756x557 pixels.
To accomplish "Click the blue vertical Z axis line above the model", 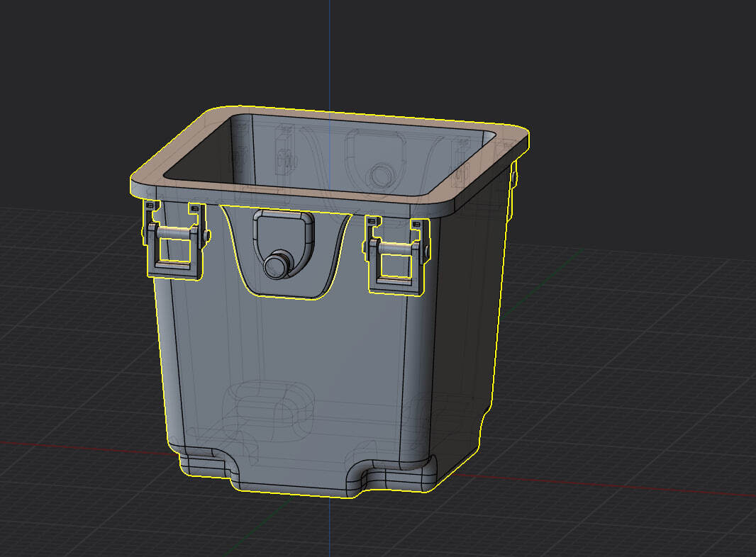I will (x=330, y=50).
